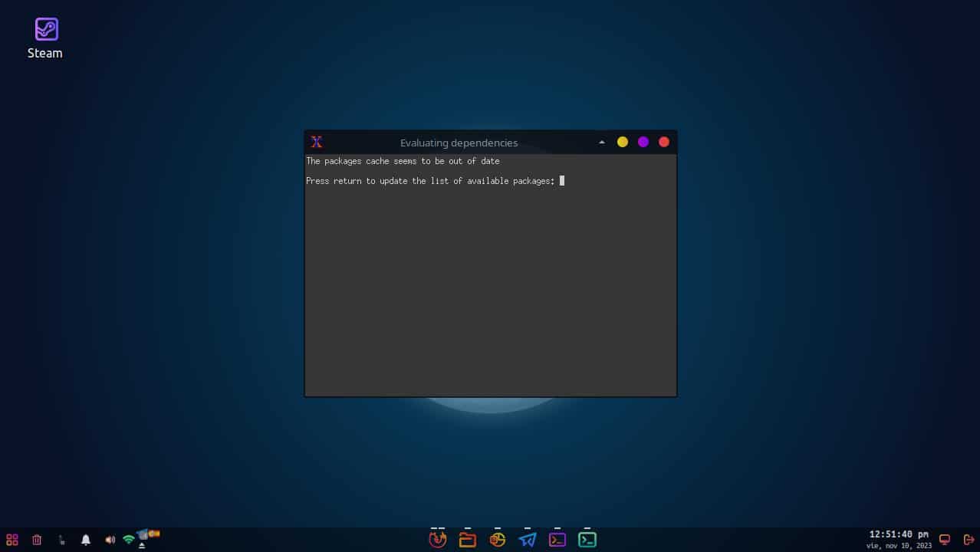The height and width of the screenshot is (552, 980).
Task: Show desktop using the monitor icon
Action: (945, 540)
